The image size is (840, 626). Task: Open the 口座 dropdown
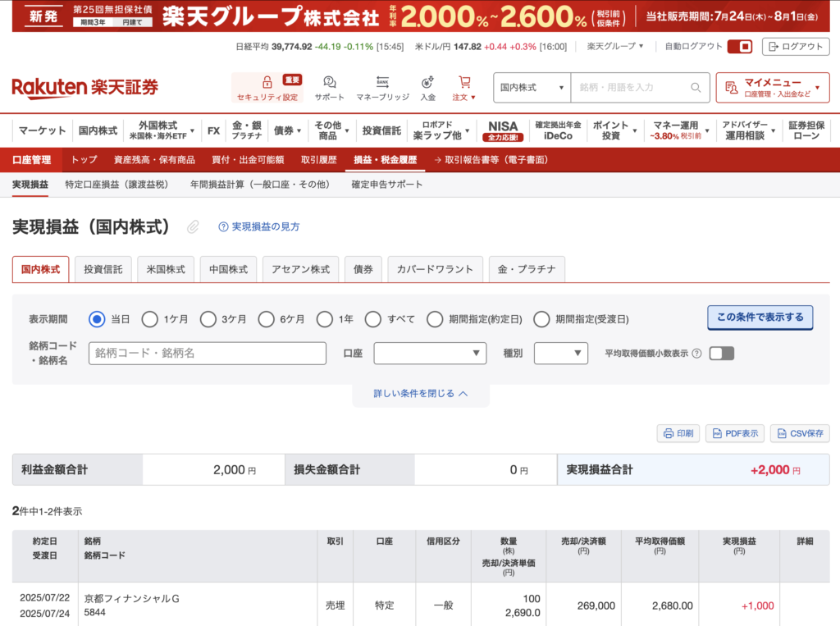pos(430,353)
